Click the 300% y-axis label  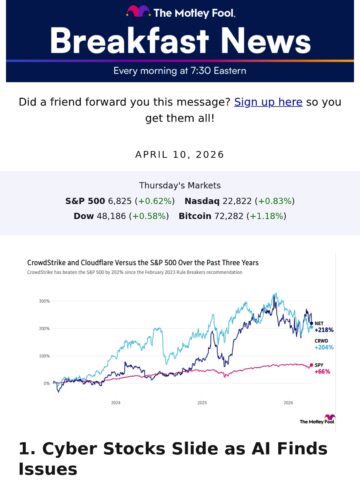click(x=44, y=301)
